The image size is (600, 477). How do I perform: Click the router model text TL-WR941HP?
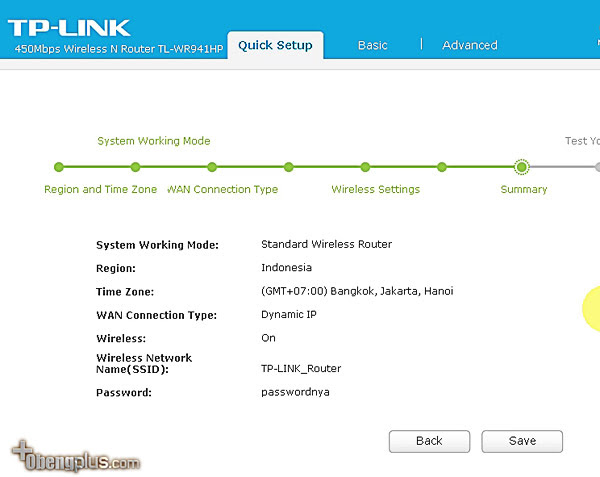(x=192, y=49)
